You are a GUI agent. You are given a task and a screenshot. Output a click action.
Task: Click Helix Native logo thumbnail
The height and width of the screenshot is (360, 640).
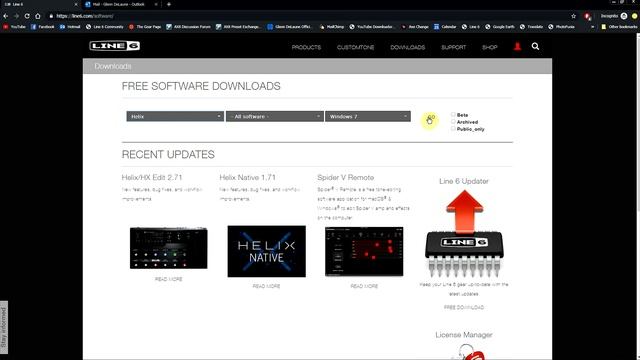pyautogui.click(x=266, y=251)
